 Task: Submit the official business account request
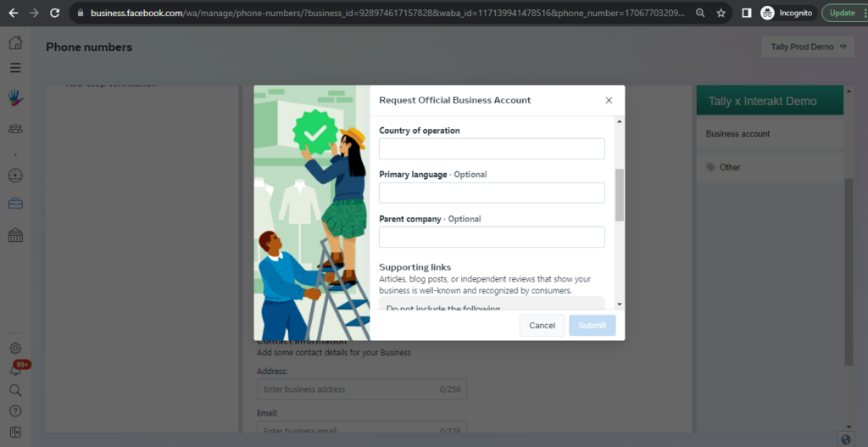coord(593,326)
